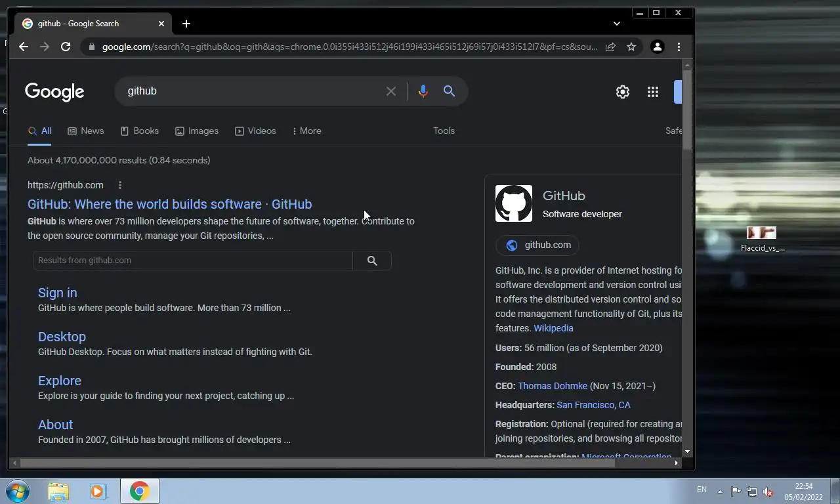This screenshot has width=840, height=504.
Task: Open the Thomas Dohmke link
Action: [553, 386]
